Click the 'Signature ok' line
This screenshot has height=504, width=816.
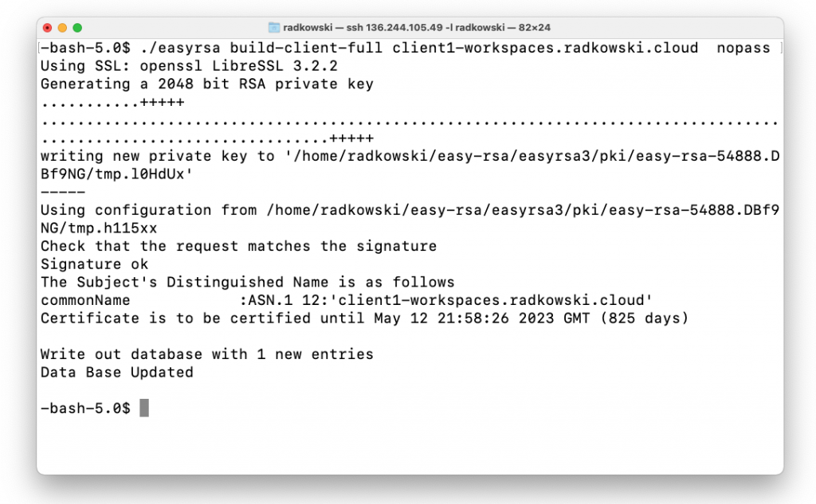click(94, 264)
